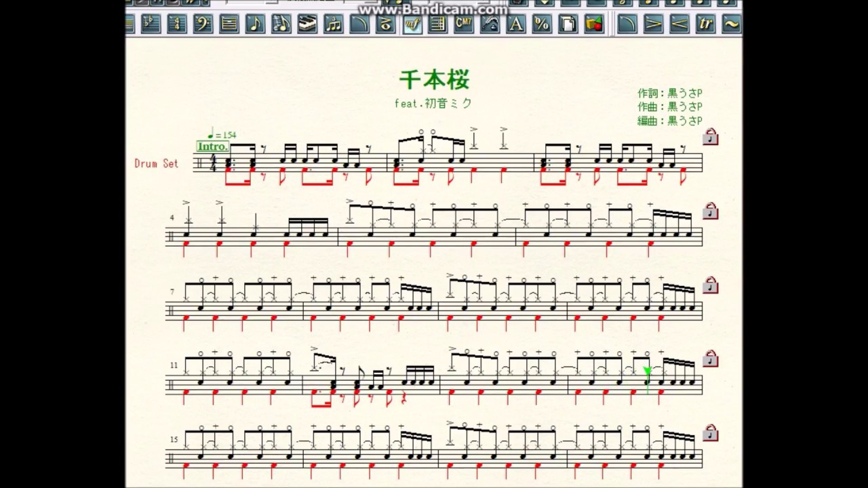This screenshot has height=488, width=868.
Task: Select the Key Signature tool (flats icon)
Action: point(151,24)
